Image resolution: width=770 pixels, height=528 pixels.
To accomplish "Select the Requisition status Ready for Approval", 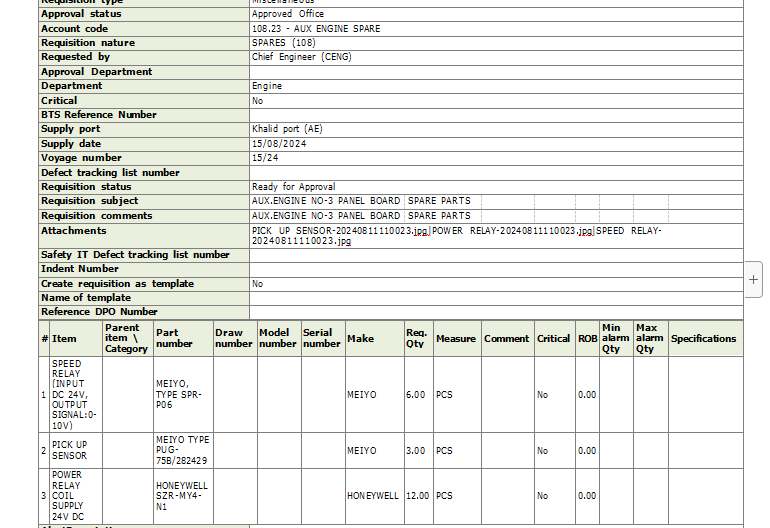I will pos(293,186).
